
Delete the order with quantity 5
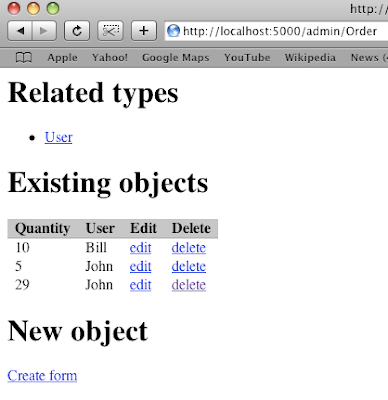coord(189,266)
